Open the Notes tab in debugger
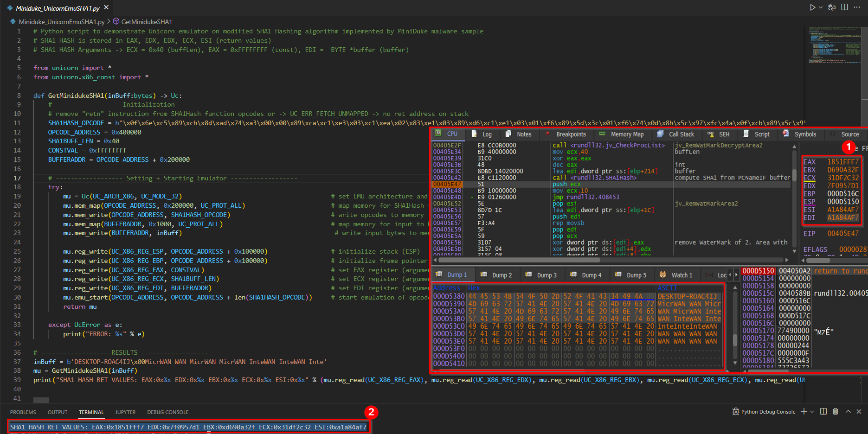Image resolution: width=868 pixels, height=434 pixels. click(x=519, y=134)
